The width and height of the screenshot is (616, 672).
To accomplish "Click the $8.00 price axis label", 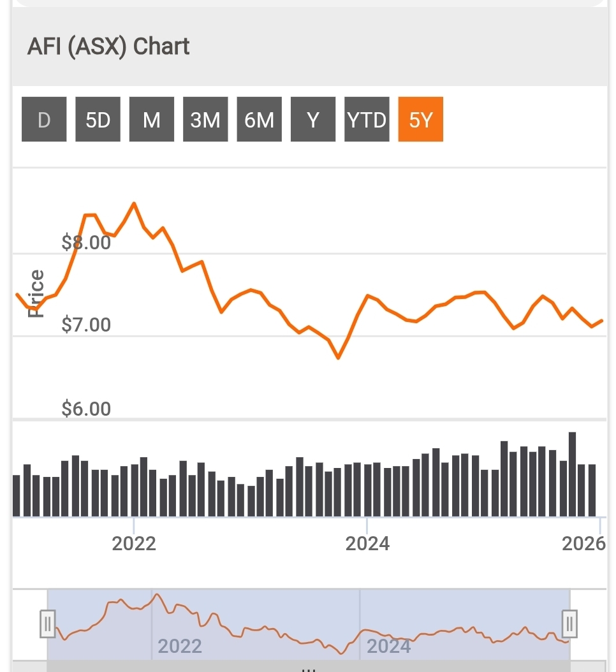I will pyautogui.click(x=86, y=243).
